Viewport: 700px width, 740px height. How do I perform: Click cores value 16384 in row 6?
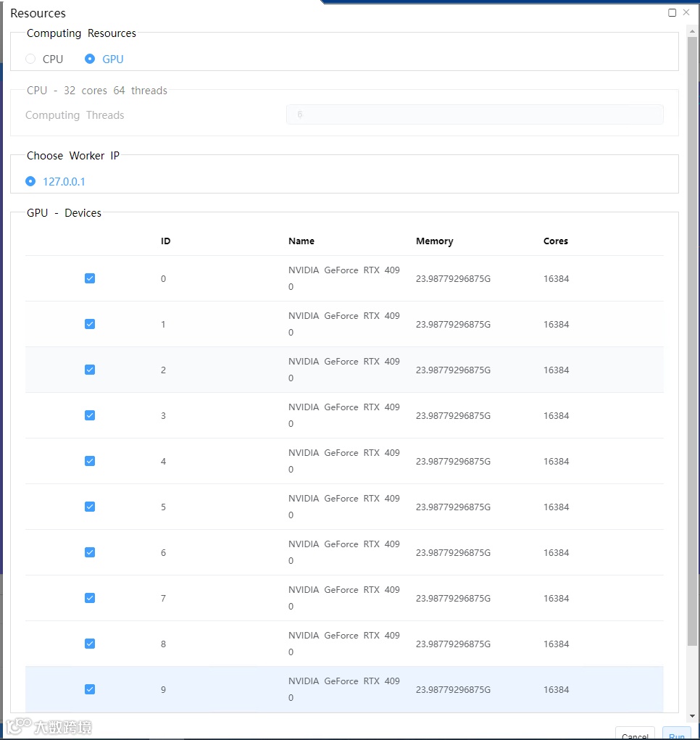(x=556, y=552)
